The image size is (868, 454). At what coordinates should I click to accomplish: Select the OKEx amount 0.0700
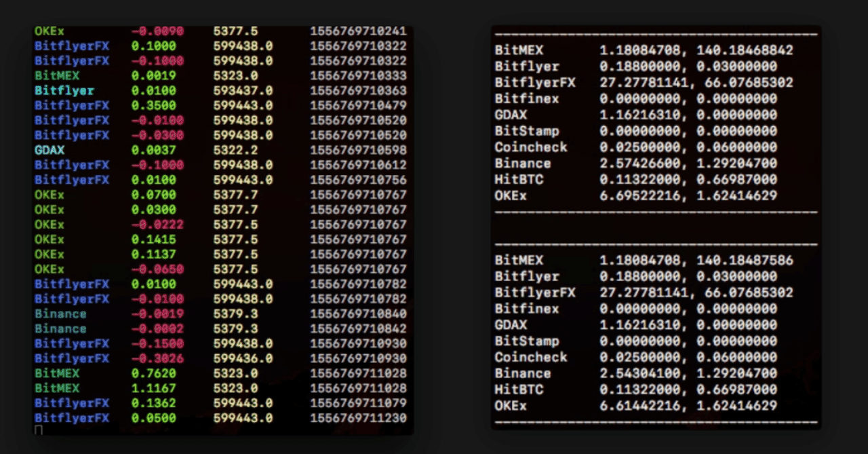[154, 195]
